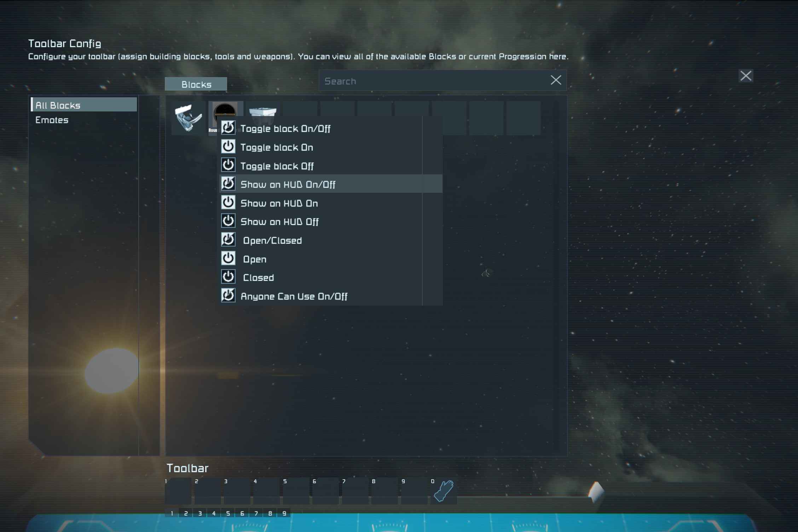Viewport: 798px width, 532px height.
Task: Select the Blocks tab in toolbar config
Action: pos(196,84)
